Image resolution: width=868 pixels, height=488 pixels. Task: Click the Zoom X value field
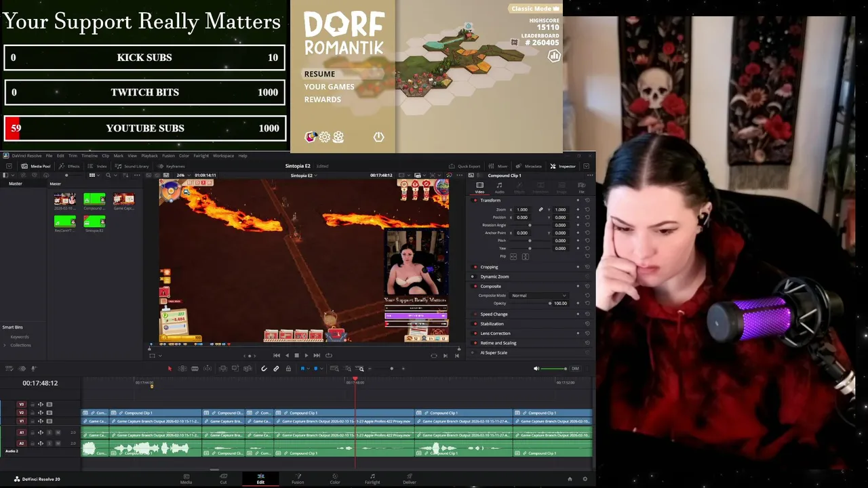pyautogui.click(x=522, y=209)
